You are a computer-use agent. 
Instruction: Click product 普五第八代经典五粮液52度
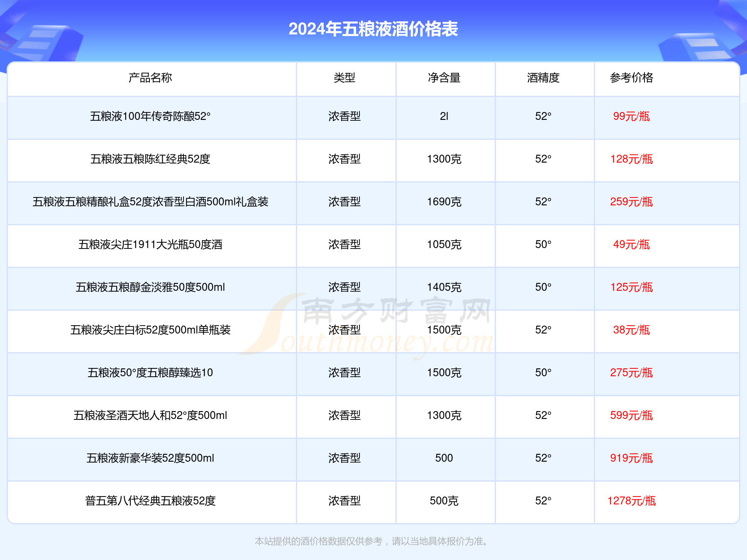[x=150, y=501]
